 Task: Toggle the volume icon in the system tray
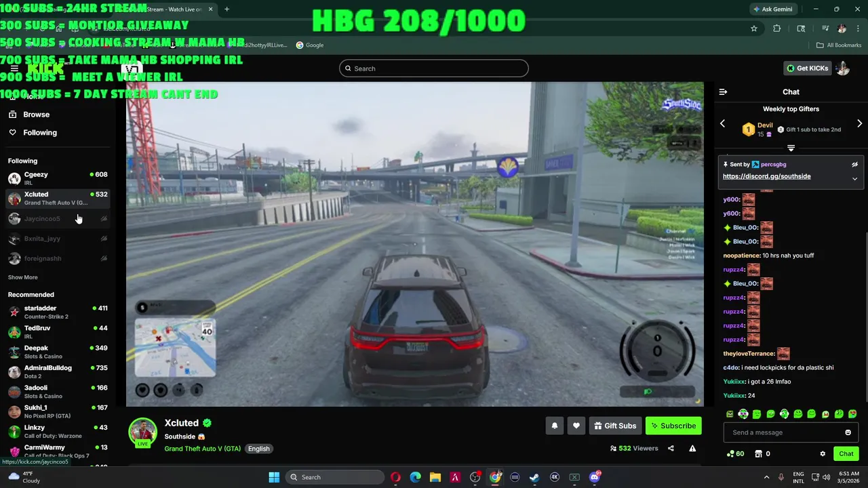pyautogui.click(x=826, y=477)
